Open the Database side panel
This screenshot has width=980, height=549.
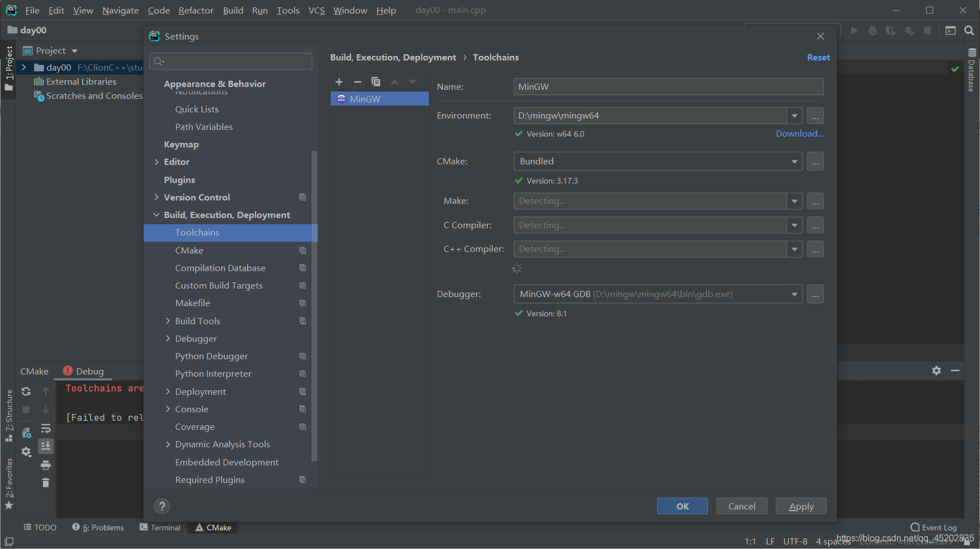[972, 71]
